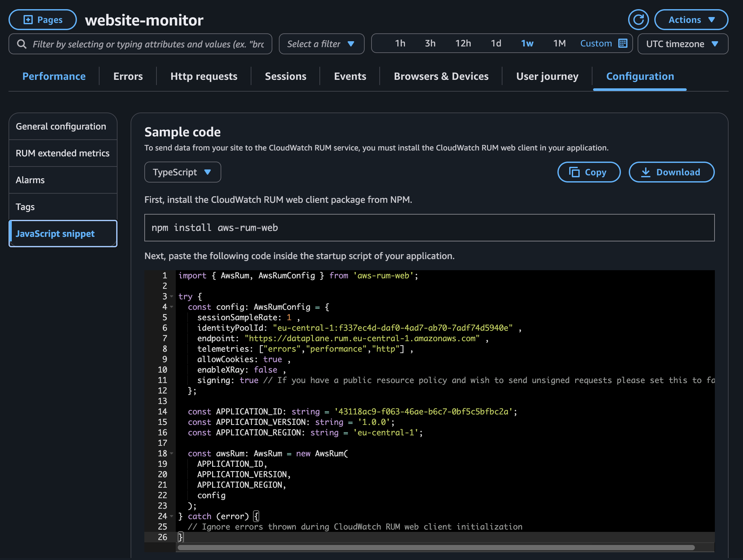Open the Select a filter dropdown
743x560 pixels.
pos(321,44)
